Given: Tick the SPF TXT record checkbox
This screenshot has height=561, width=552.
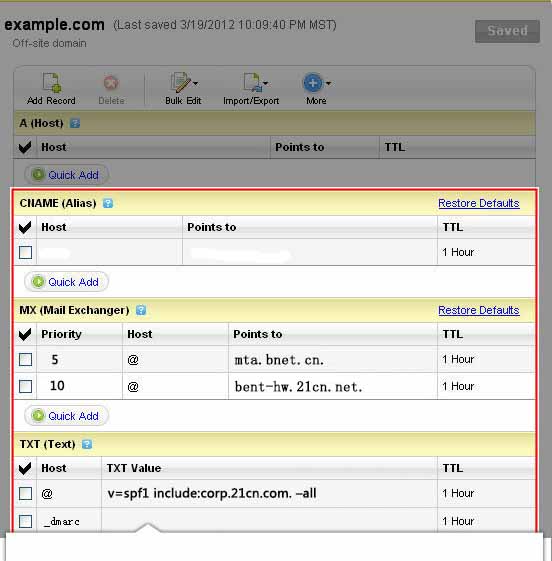Looking at the screenshot, I should click(25, 494).
